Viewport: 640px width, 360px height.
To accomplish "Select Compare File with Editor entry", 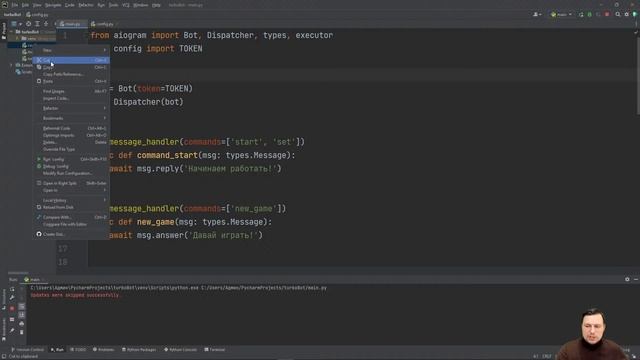I will pyautogui.click(x=71, y=224).
